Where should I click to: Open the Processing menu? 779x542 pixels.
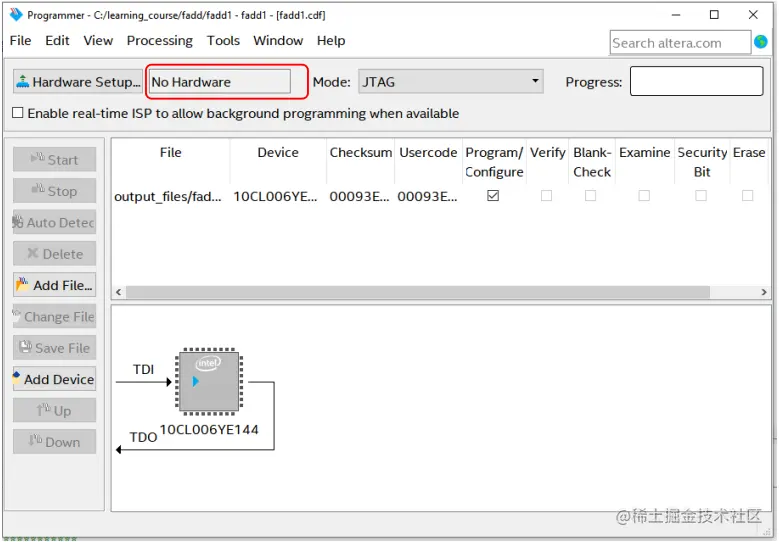pyautogui.click(x=159, y=41)
